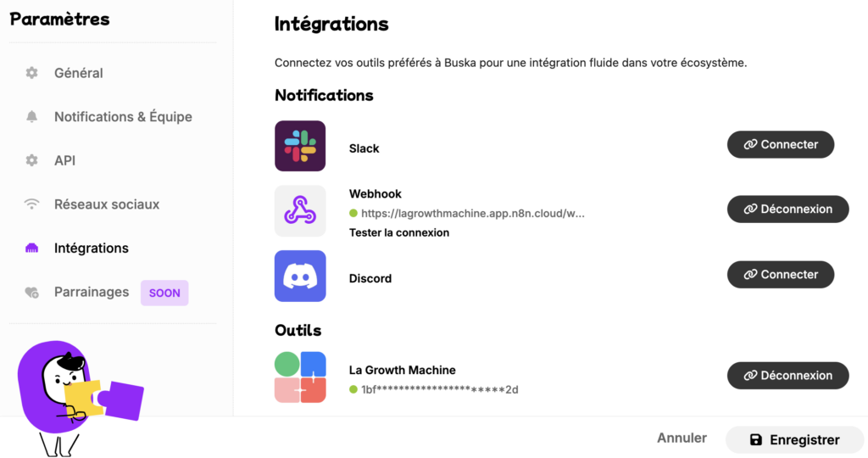Viewport: 868px width, 458px height.
Task: Click the Slack logo icon
Action: click(300, 146)
